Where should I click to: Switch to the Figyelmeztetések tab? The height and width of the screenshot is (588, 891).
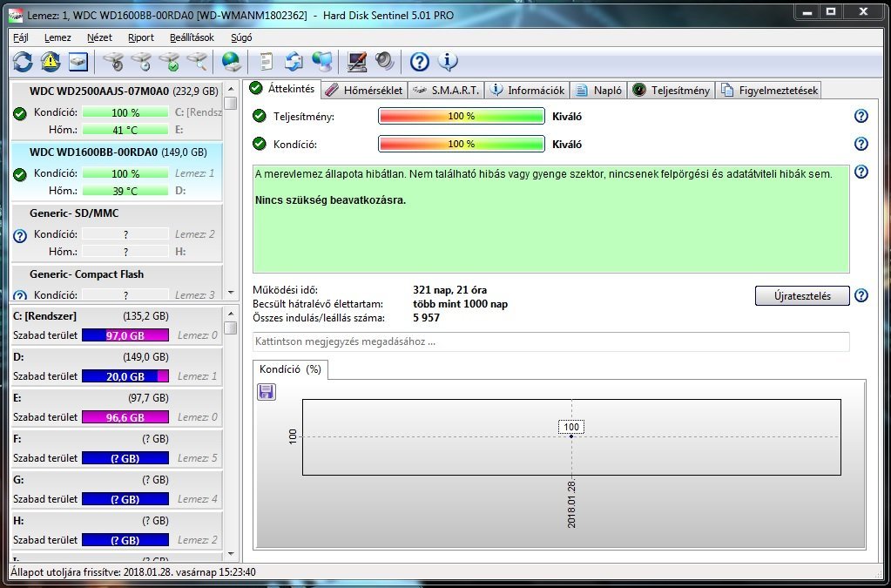(769, 91)
